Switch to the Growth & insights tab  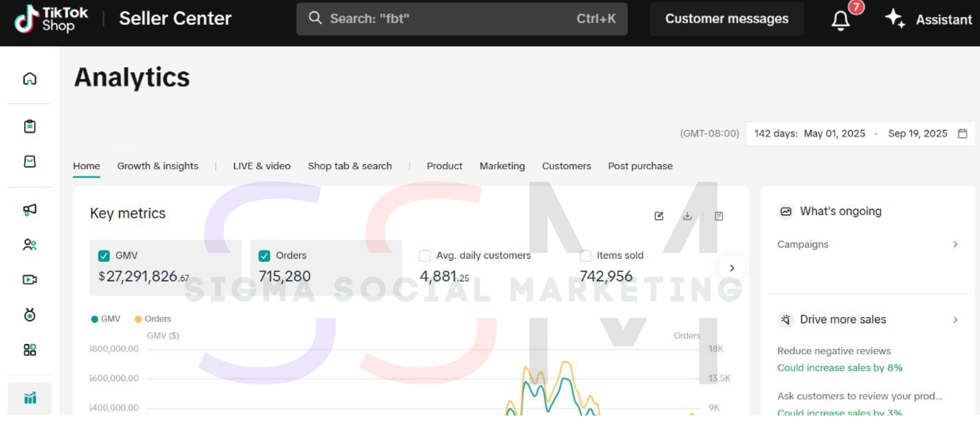pos(158,166)
